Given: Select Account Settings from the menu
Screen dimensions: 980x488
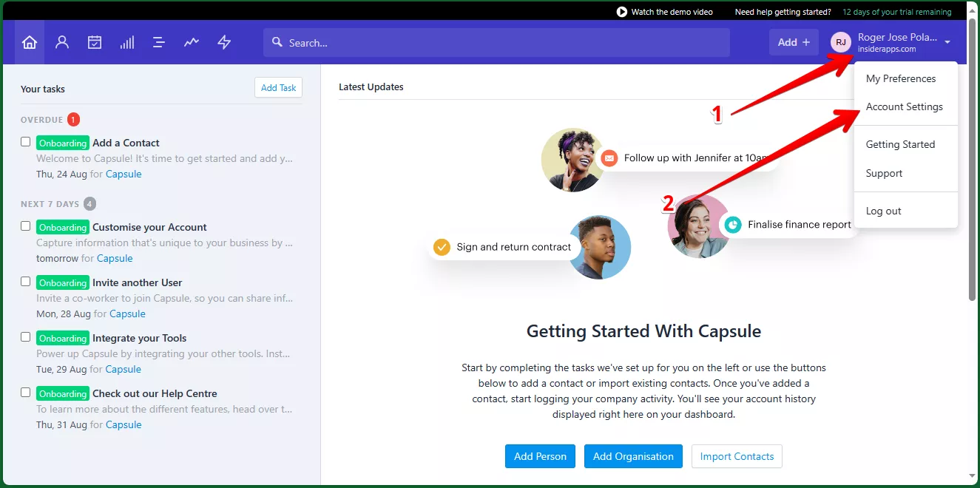Looking at the screenshot, I should [x=904, y=106].
